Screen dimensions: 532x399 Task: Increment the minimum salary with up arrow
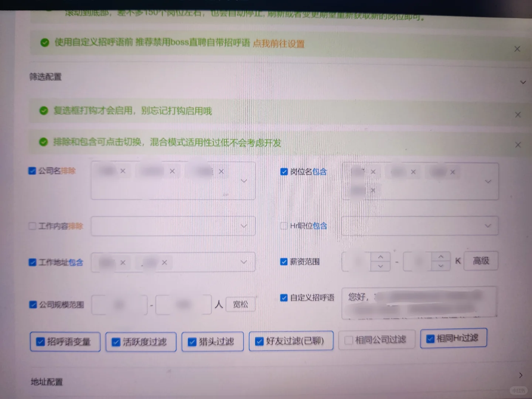(x=381, y=257)
